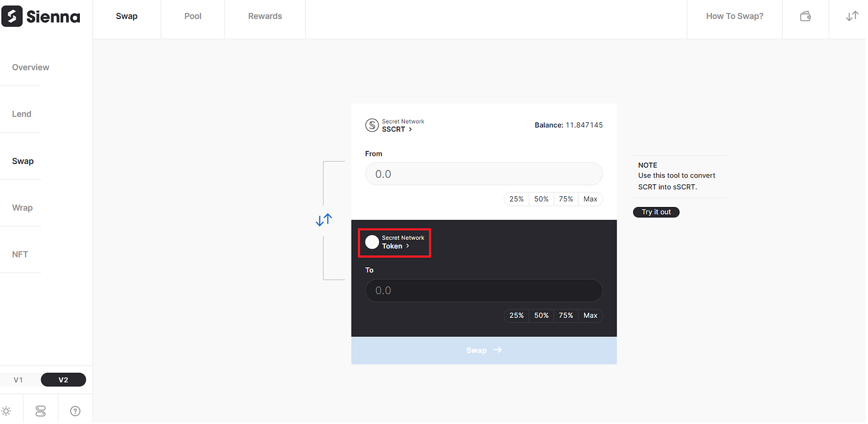Image resolution: width=868 pixels, height=424 pixels.
Task: Select 50% in the To section
Action: pos(541,315)
